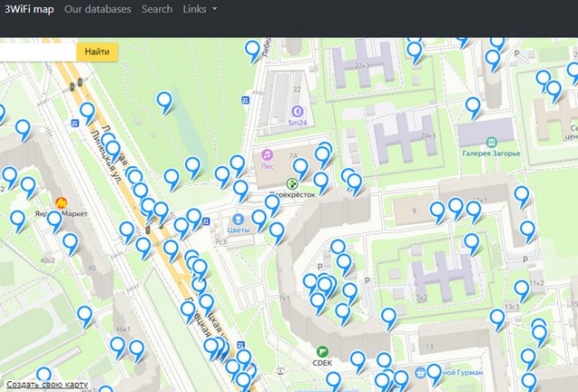Open Wi-Fi marker left of 46к1 label
This screenshot has width=578, height=392.
point(85,316)
